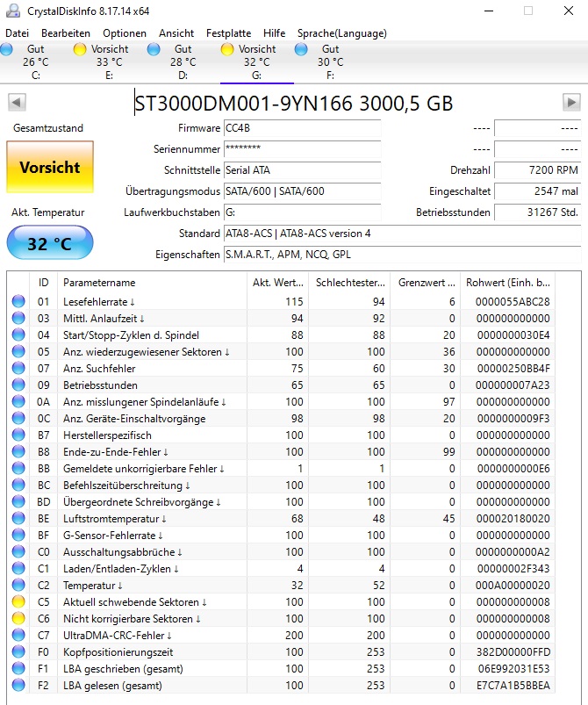Viewport: 588px width, 705px height.
Task: Click status circle of Lesefehlerrate row
Action: click(x=18, y=301)
